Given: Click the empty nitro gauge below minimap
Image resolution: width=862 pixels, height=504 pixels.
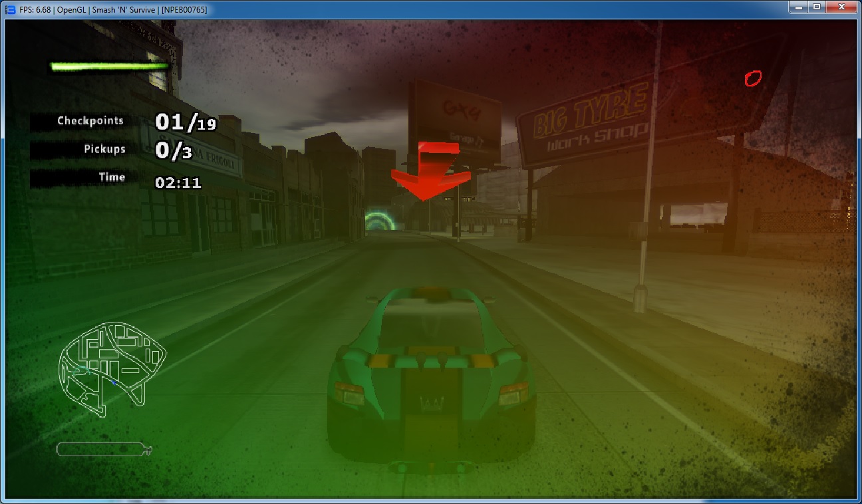Looking at the screenshot, I should (x=103, y=449).
